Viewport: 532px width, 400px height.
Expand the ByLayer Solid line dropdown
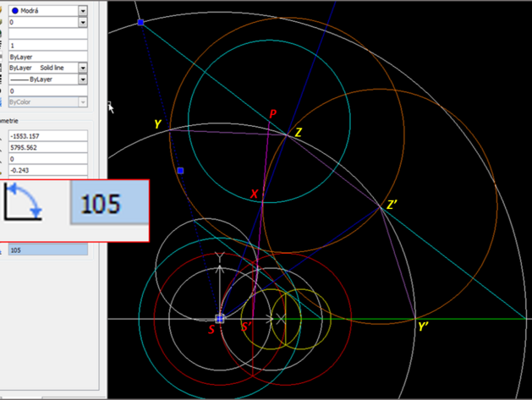83,68
